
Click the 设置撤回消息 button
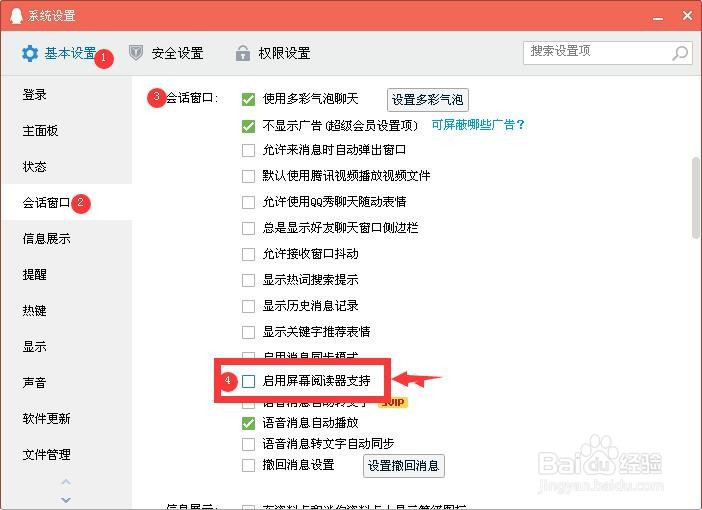[x=403, y=466]
